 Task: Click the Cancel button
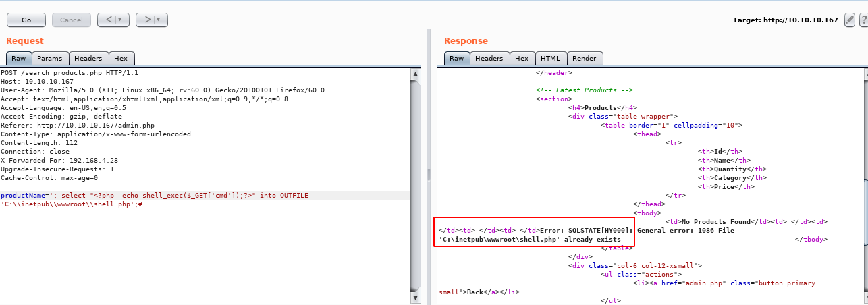tap(72, 20)
